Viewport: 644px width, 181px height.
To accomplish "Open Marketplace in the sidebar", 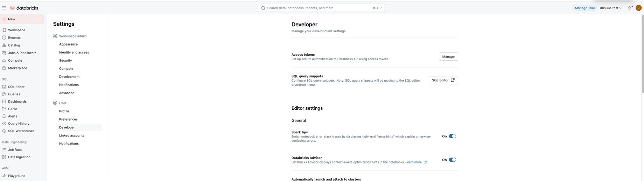I will click(17, 68).
